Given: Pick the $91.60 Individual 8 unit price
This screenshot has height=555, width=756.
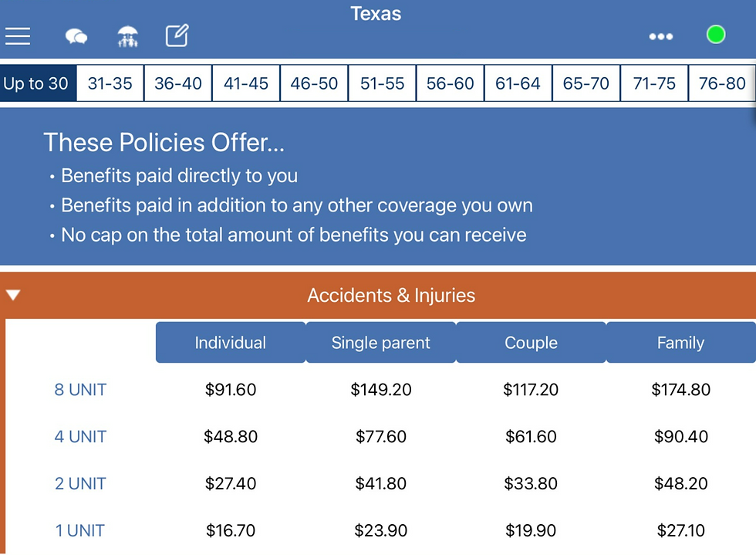Looking at the screenshot, I should (230, 390).
